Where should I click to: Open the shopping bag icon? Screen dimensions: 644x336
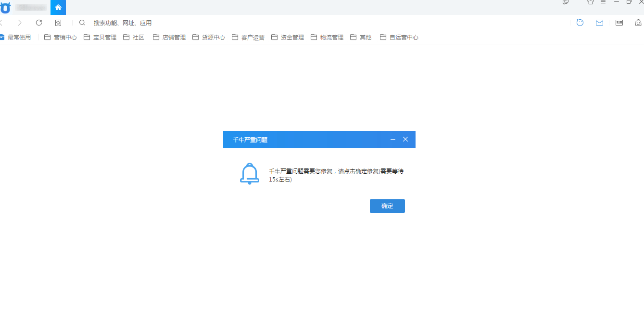tap(638, 23)
